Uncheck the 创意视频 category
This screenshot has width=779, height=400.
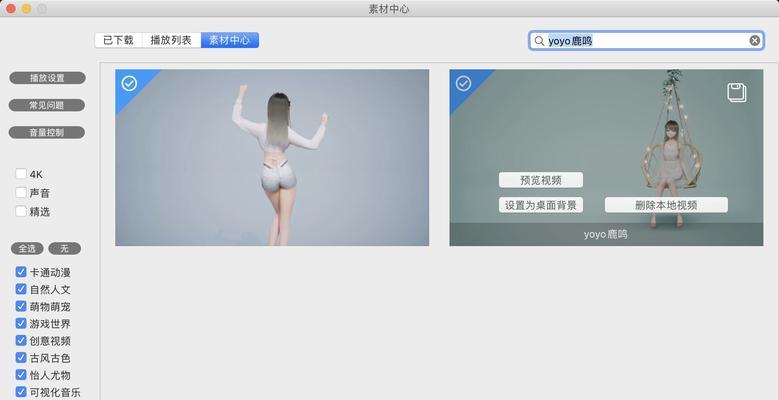tap(21, 340)
